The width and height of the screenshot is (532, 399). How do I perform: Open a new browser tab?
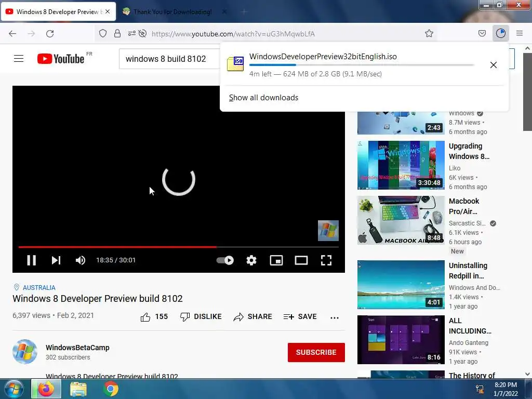point(244,12)
